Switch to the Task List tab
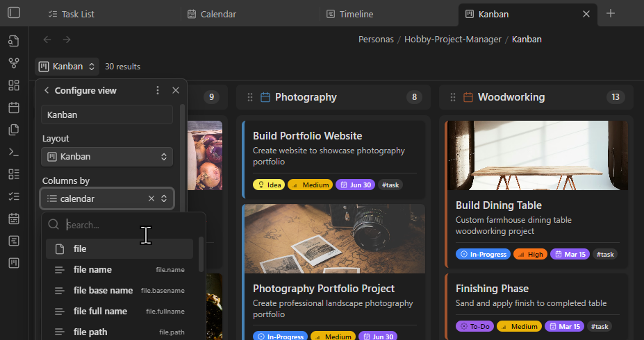This screenshot has height=340, width=644. (x=78, y=14)
